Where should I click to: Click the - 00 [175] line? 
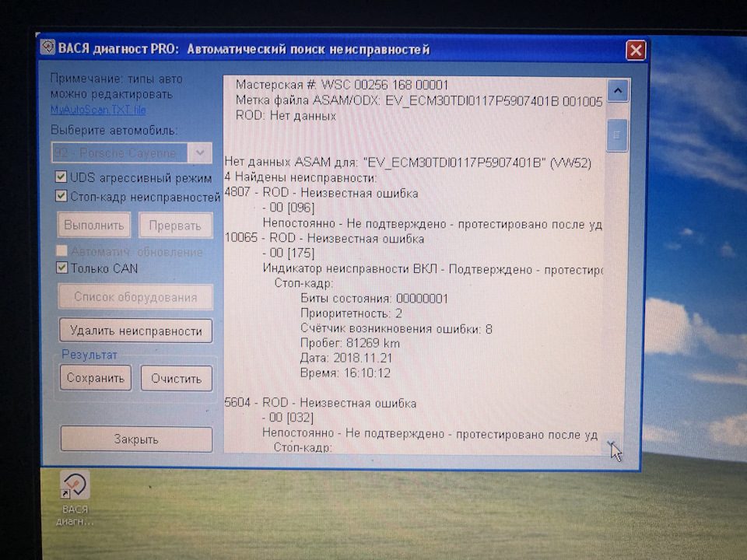pos(288,253)
